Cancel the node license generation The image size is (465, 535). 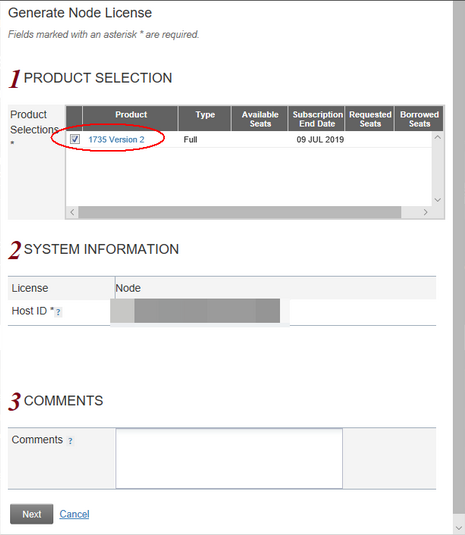coord(74,514)
